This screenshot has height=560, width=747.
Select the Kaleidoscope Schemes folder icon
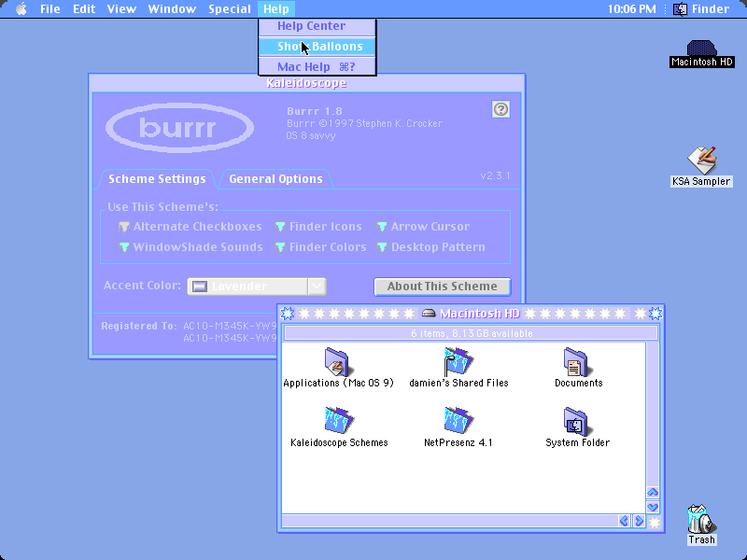coord(339,421)
